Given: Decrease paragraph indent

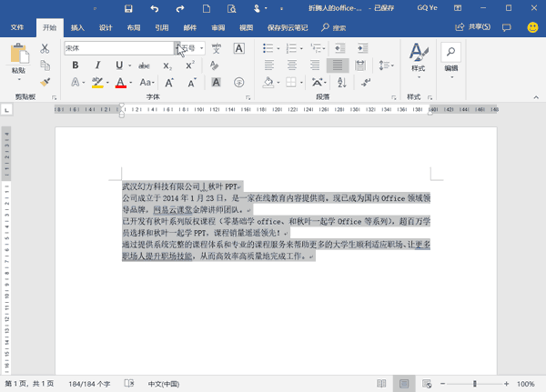Looking at the screenshot, I should pos(339,48).
